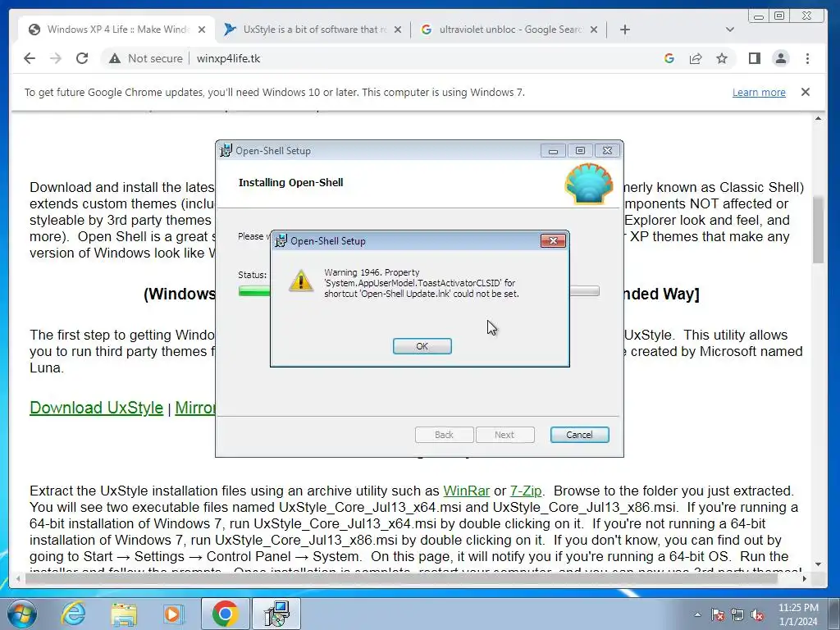
Task: Open the Download UxStyle link
Action: 97,408
